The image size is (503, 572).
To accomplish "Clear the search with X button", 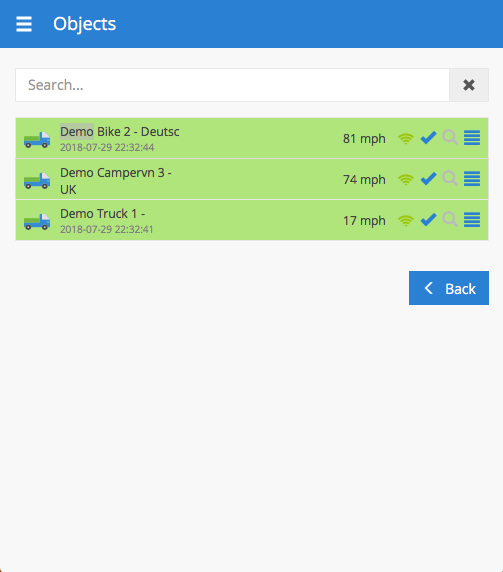I will [x=469, y=85].
